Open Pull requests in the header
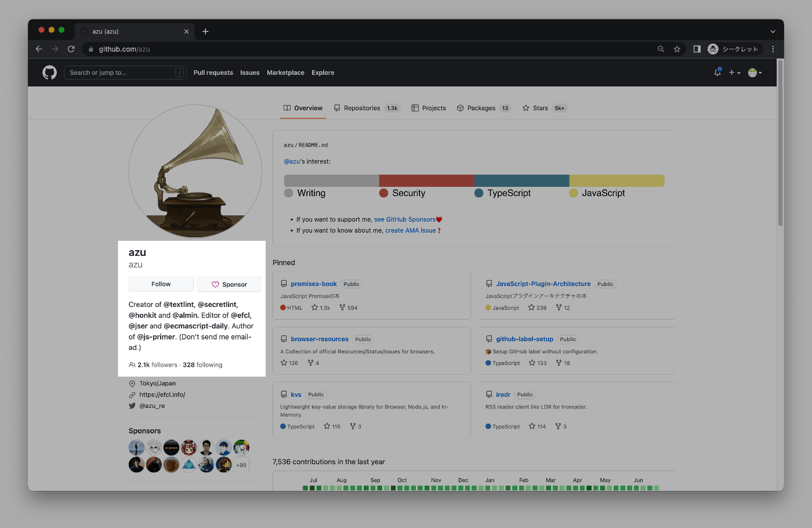812x528 pixels. coord(213,73)
